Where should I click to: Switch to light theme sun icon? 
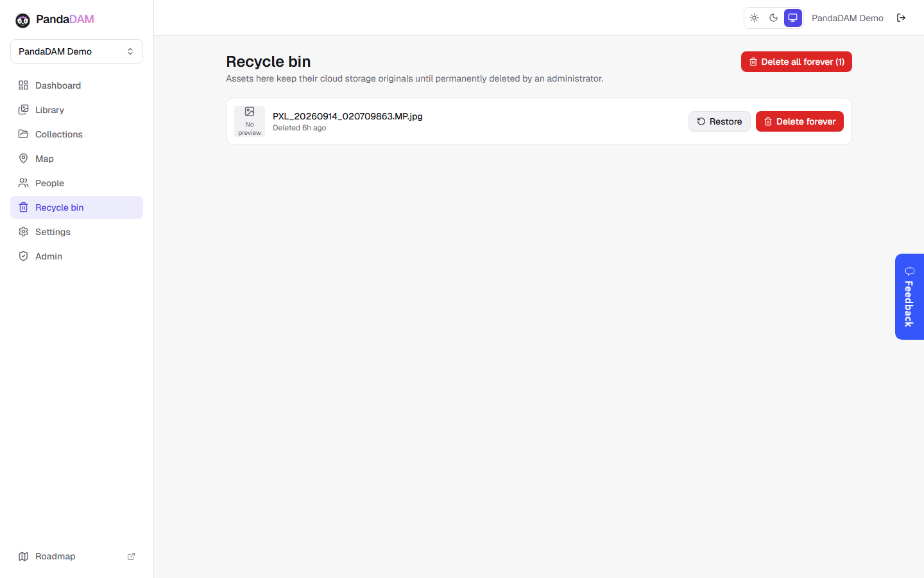[755, 18]
